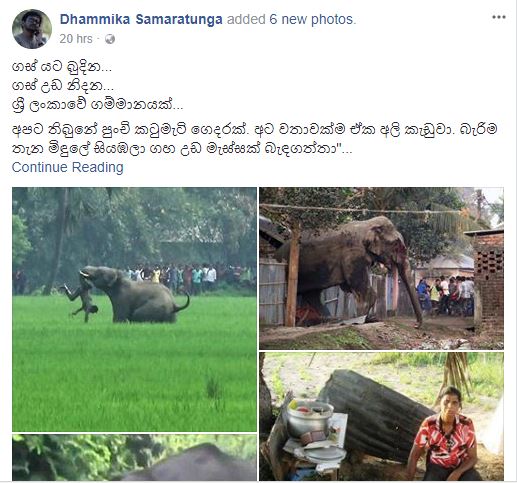Expand the post with Continue Reading
The image size is (517, 483).
(68, 167)
